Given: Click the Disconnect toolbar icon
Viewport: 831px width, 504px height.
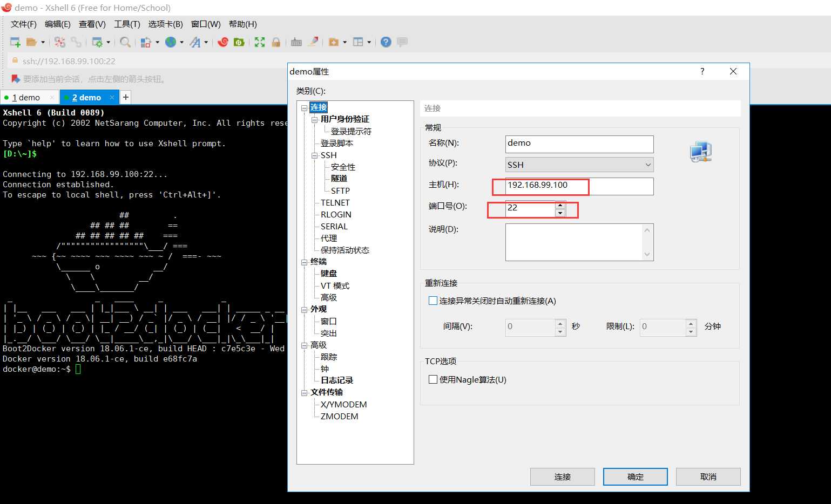Looking at the screenshot, I should pos(60,42).
